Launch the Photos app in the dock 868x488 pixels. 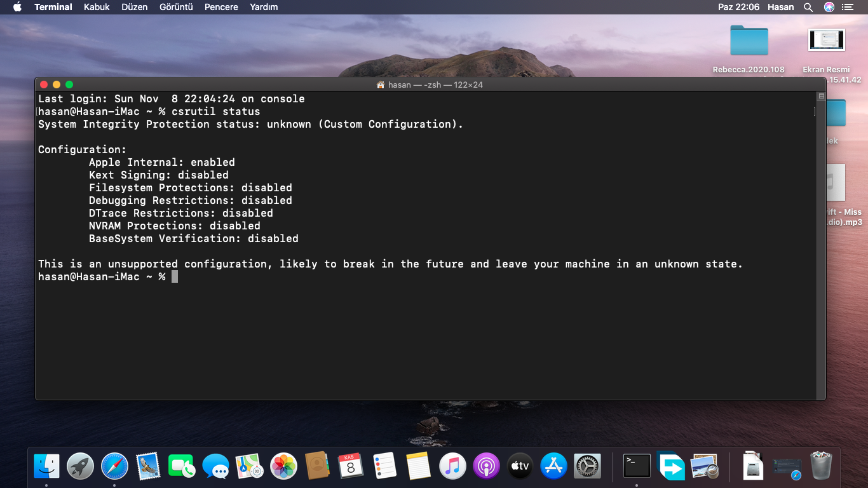[283, 466]
